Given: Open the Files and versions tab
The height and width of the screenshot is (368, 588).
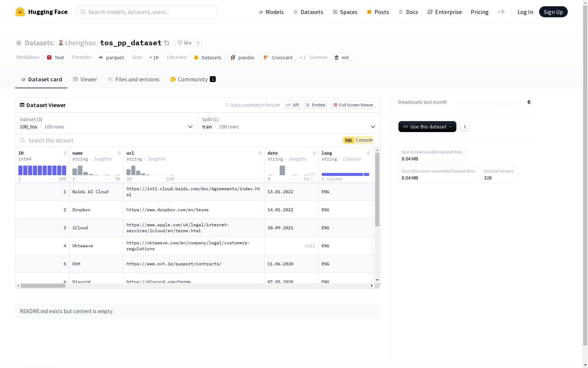Looking at the screenshot, I should 133,79.
